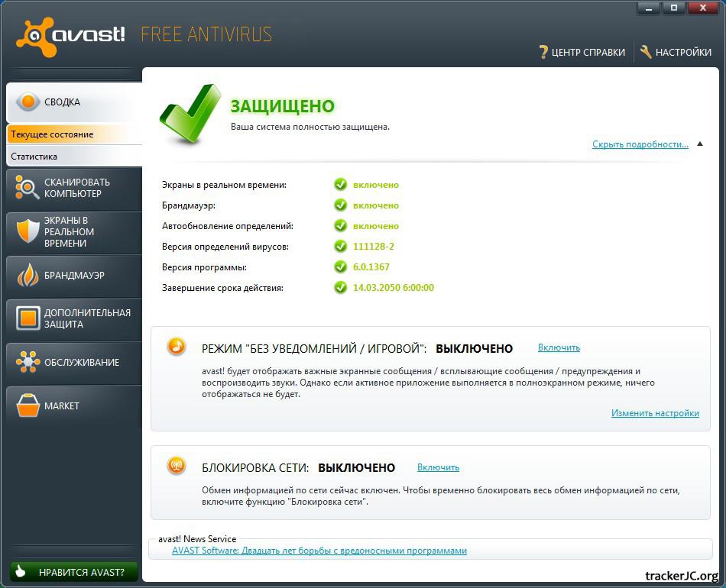Open settings via the wrench icon

pos(646,52)
